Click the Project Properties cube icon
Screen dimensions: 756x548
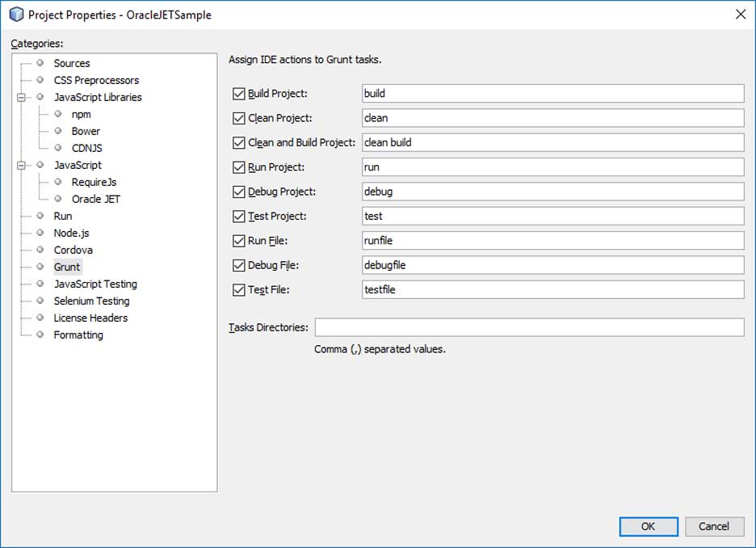pos(15,15)
